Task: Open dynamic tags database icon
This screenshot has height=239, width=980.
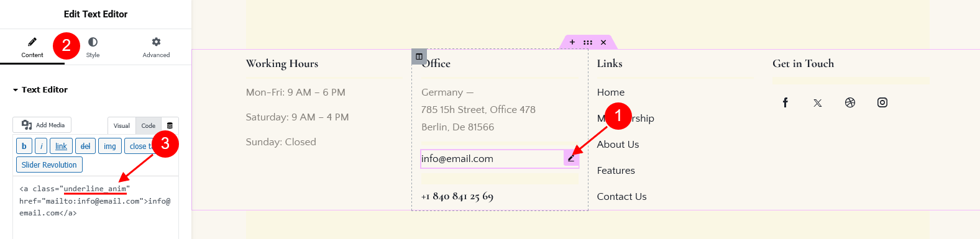Action: tap(170, 125)
